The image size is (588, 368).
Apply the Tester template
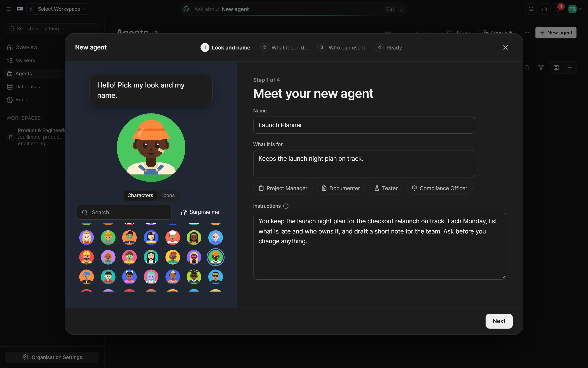pyautogui.click(x=386, y=188)
